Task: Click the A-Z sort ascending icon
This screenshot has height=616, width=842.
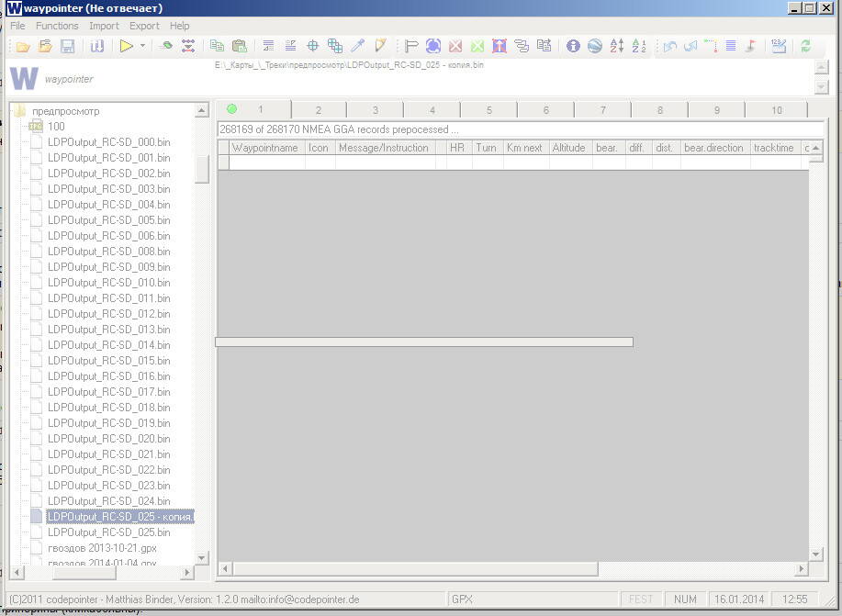Action: pyautogui.click(x=617, y=46)
